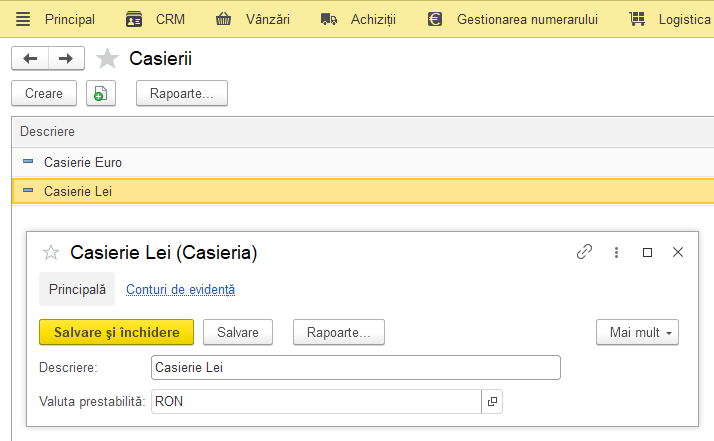Select the Casierie Lei row
Screen dimensions: 714x441
click(363, 191)
